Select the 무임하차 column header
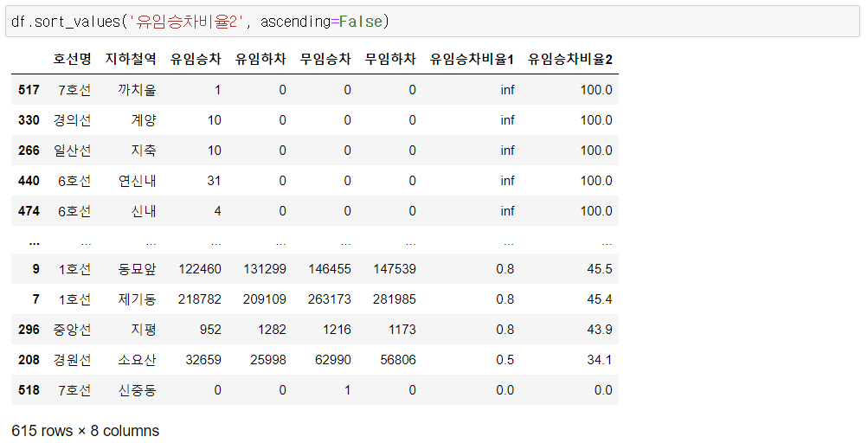This screenshot has height=443, width=868. pos(390,59)
